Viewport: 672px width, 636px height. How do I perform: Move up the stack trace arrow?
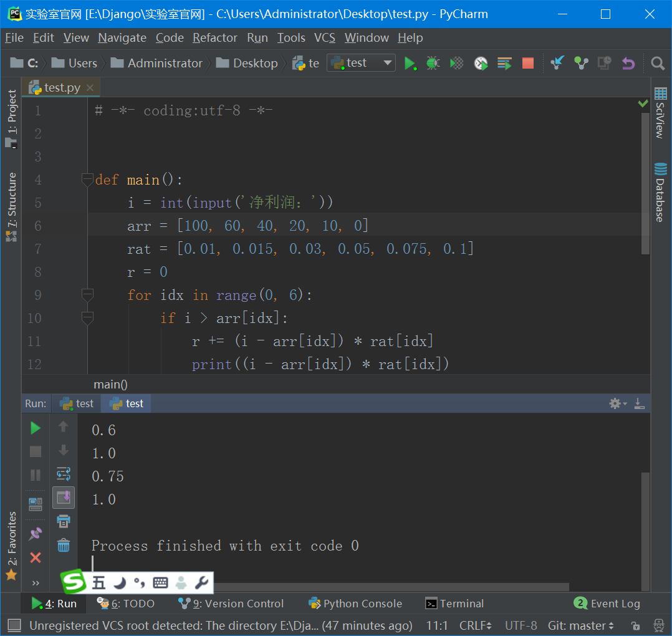tap(64, 426)
